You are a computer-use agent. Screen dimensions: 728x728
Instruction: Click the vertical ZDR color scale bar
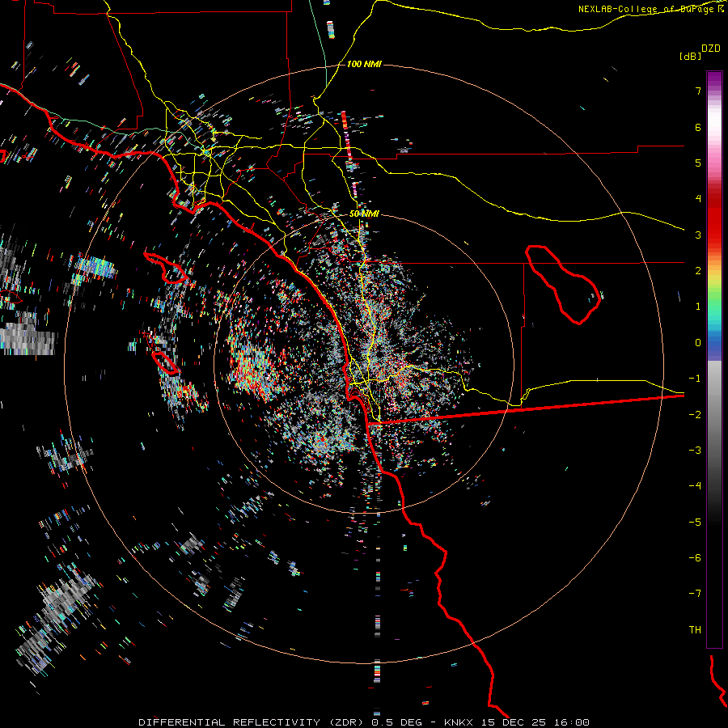pos(714,360)
